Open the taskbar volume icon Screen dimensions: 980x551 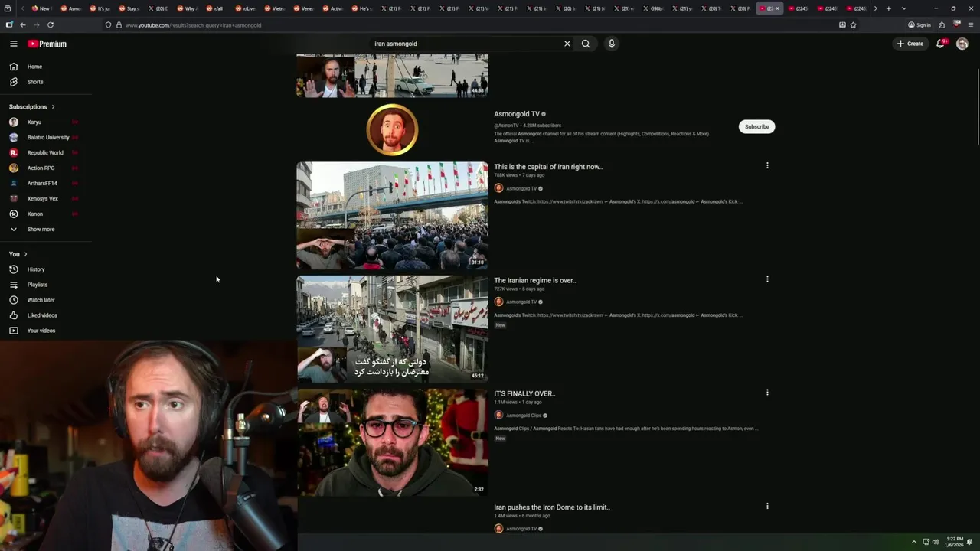tap(936, 542)
